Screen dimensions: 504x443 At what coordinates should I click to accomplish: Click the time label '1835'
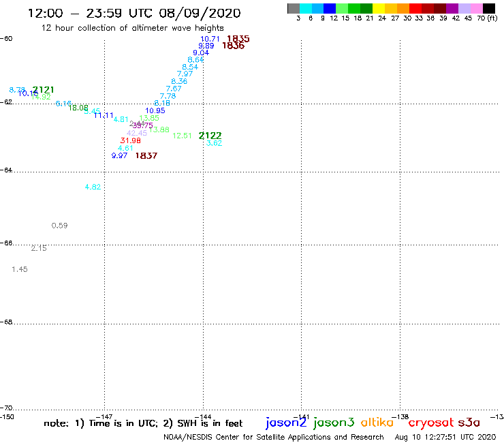(238, 39)
